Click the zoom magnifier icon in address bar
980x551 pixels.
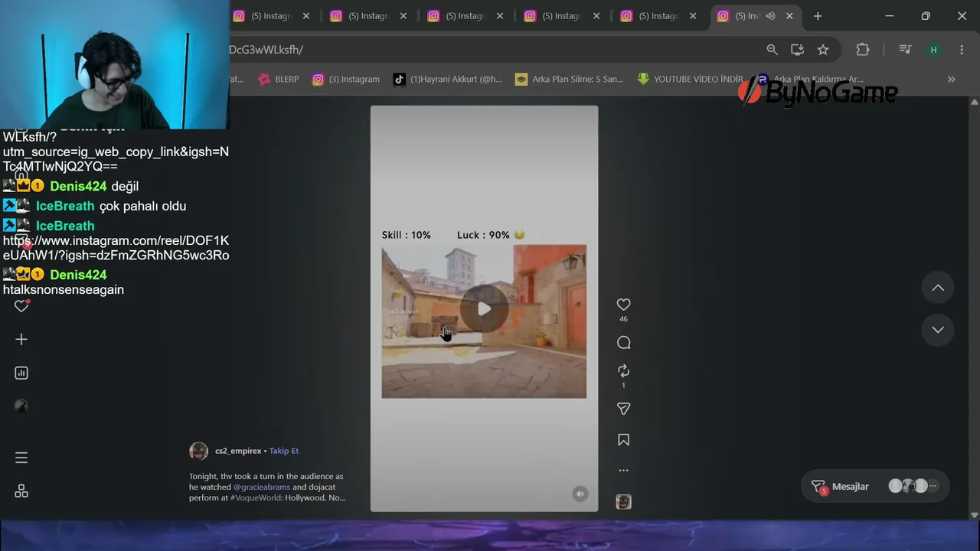772,50
